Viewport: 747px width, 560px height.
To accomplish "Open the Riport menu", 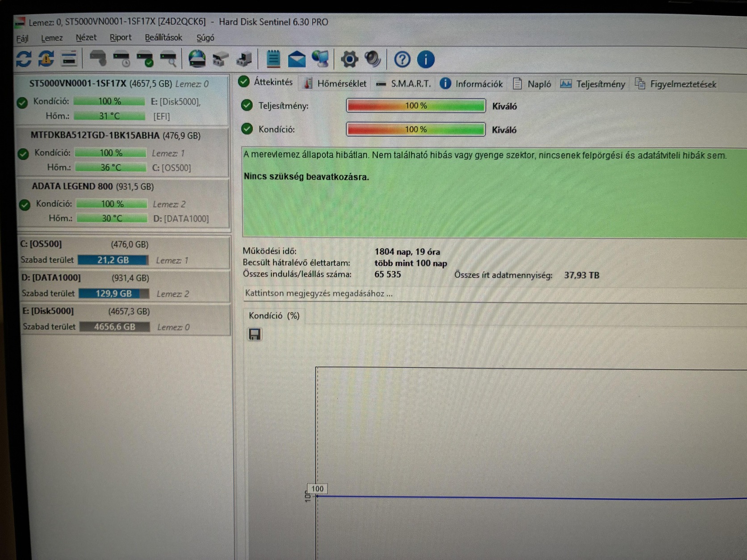I will tap(121, 38).
